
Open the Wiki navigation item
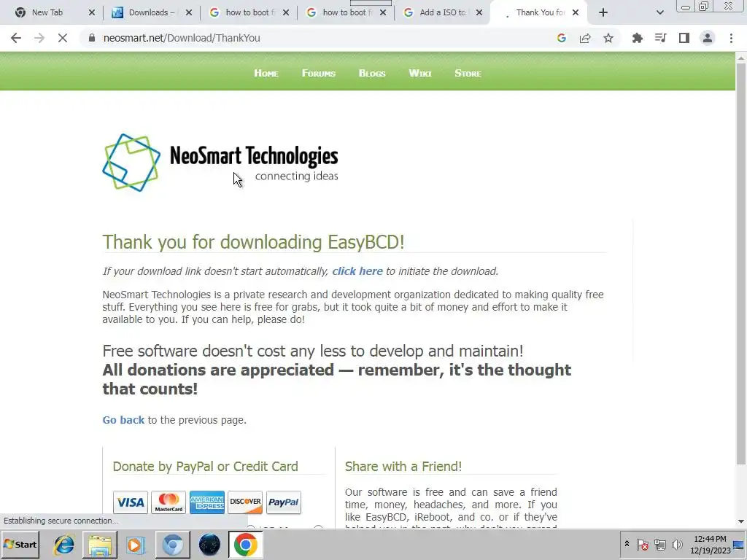(419, 74)
